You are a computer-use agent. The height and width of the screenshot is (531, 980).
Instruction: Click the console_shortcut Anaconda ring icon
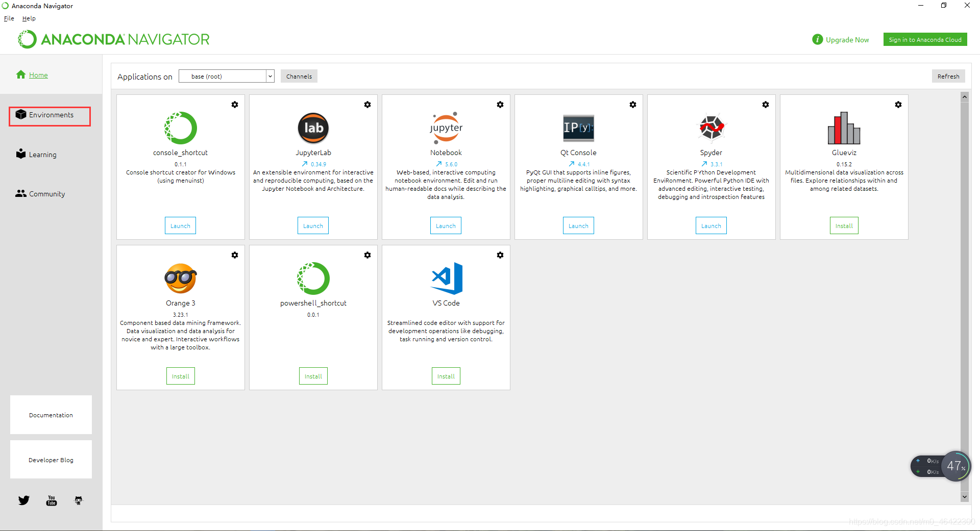pos(181,128)
